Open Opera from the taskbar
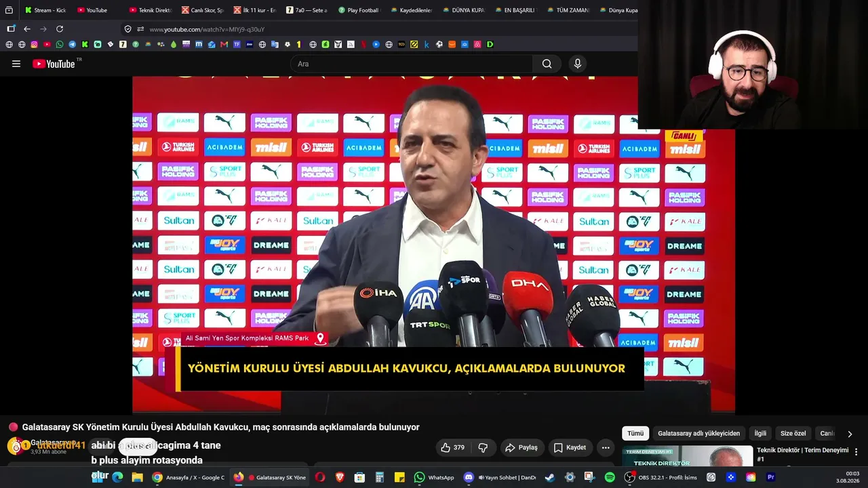868x488 pixels. pyautogui.click(x=320, y=477)
